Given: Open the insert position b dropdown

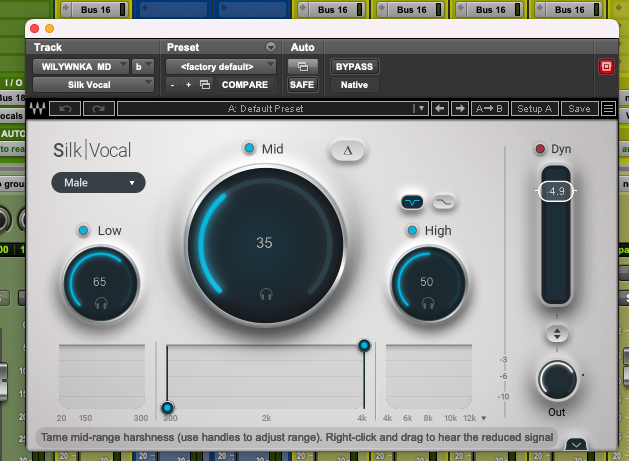Looking at the screenshot, I should (143, 67).
